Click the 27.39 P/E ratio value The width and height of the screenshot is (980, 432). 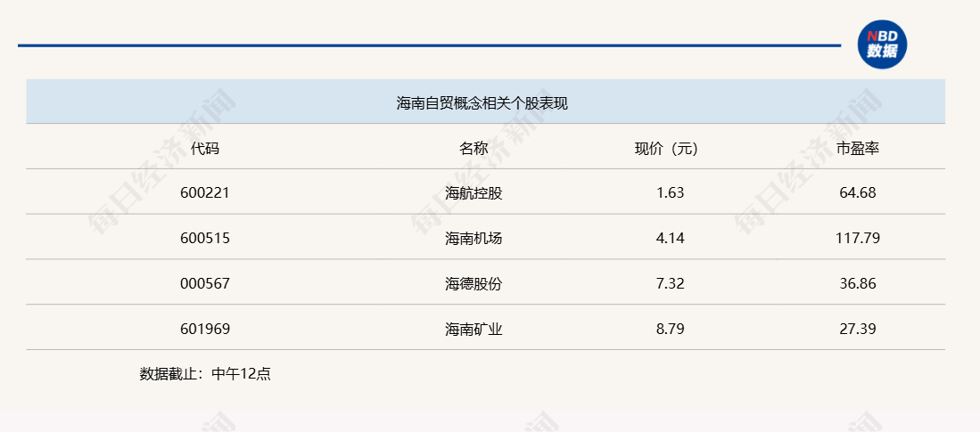click(x=858, y=329)
